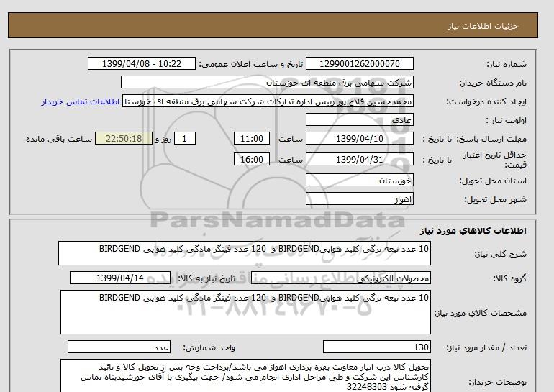
Task: Select the public announcement date field 1399/04/08 - 10:22
Action: pyautogui.click(x=141, y=64)
